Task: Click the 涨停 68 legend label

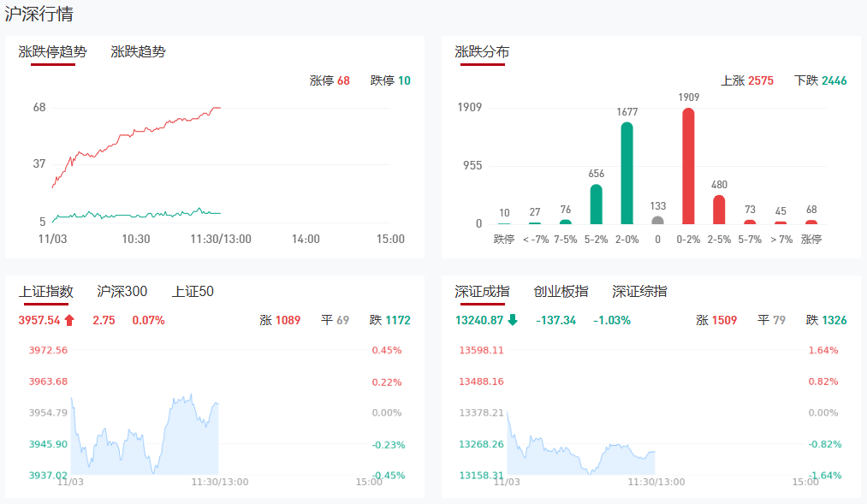Action: pyautogui.click(x=330, y=81)
